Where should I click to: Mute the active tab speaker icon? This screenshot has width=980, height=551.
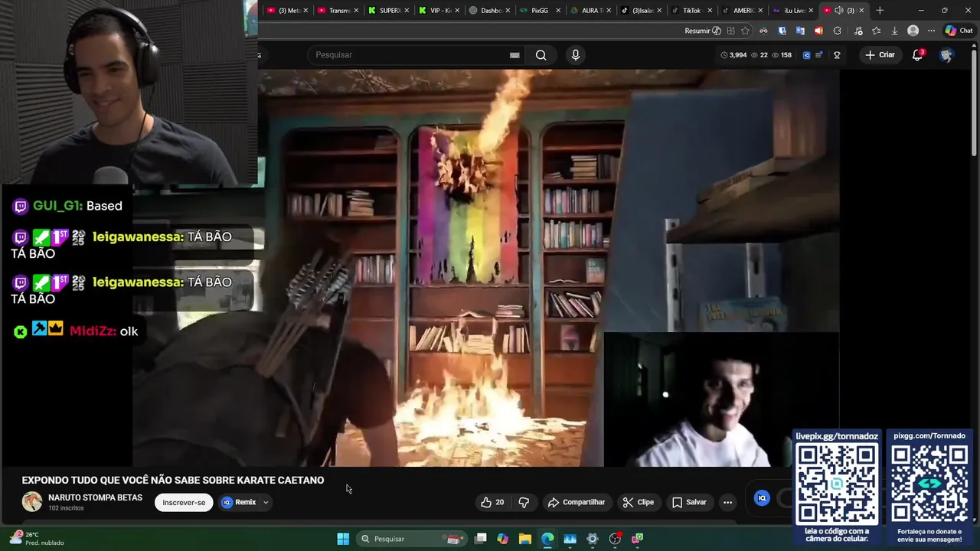(838, 10)
